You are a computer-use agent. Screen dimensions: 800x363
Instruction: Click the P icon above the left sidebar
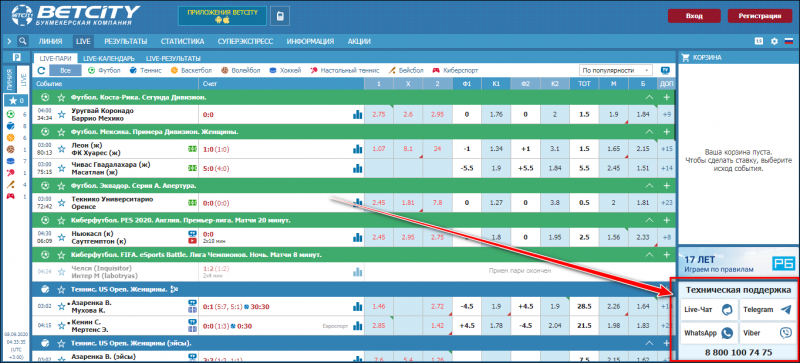point(16,57)
